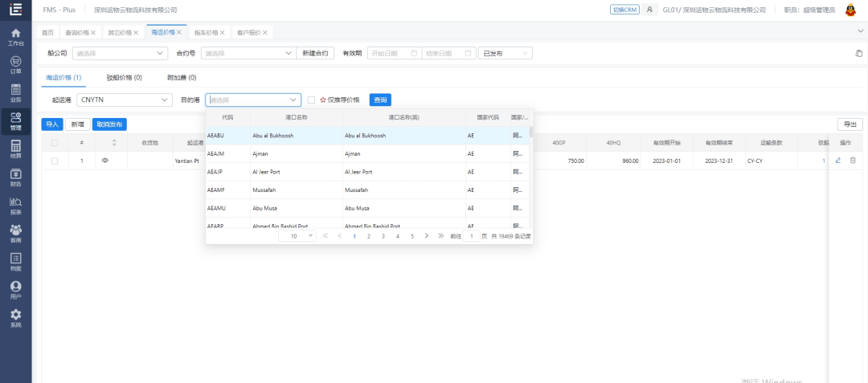Click the delete trash icon in 操作 column

click(853, 161)
